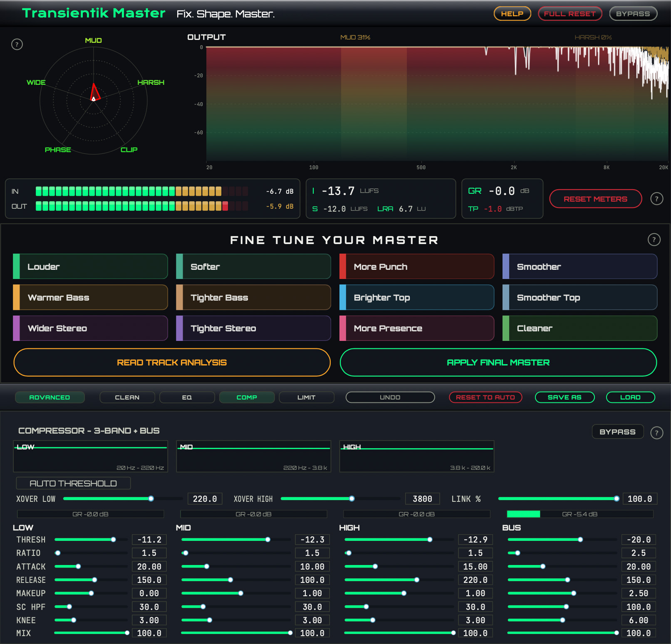Toggle AUTO THRESHOLD
This screenshot has width=671, height=644.
[73, 483]
